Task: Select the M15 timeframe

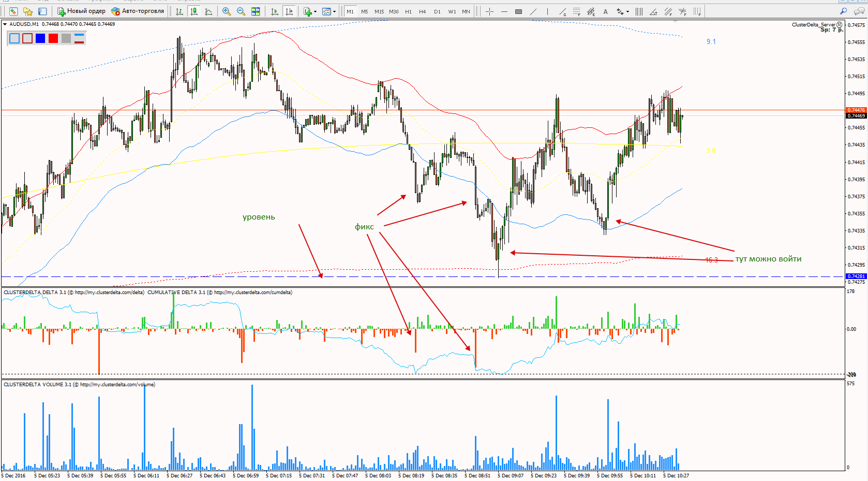Action: coord(379,11)
